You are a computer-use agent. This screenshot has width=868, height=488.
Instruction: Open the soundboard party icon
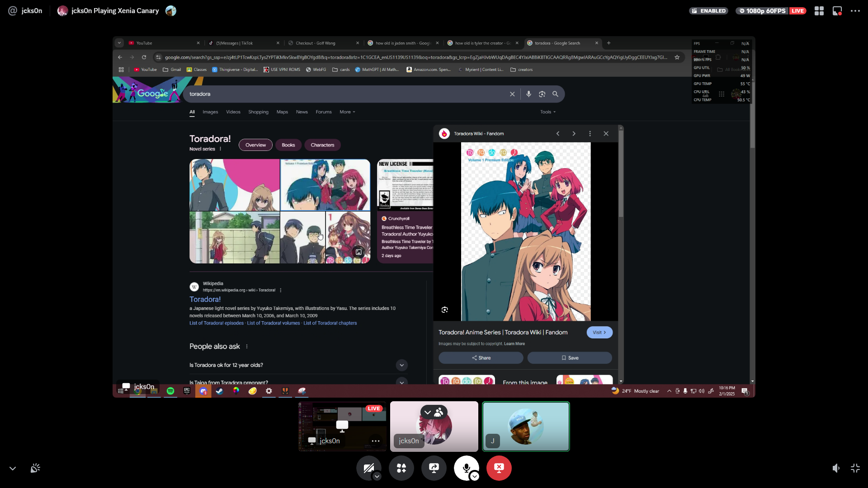pos(35,468)
